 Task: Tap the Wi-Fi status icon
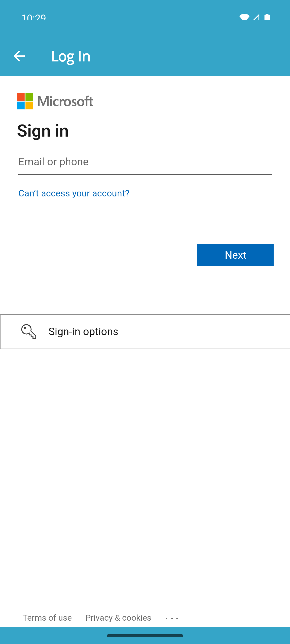(244, 17)
